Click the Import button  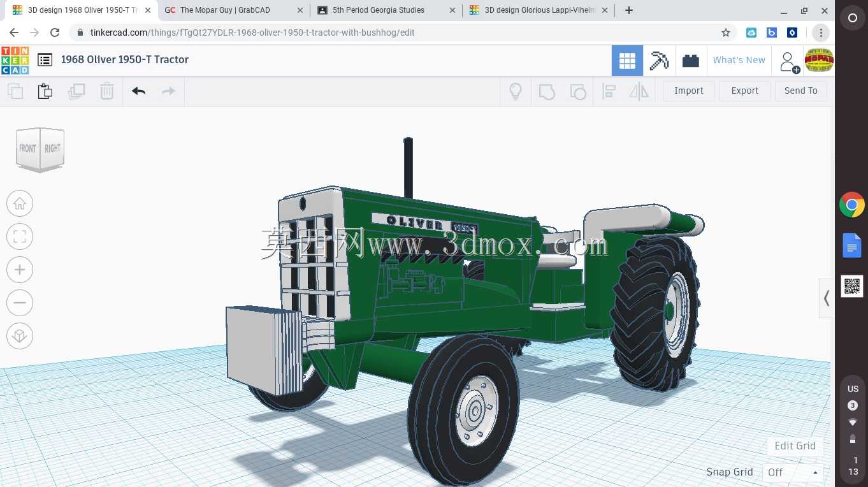689,91
